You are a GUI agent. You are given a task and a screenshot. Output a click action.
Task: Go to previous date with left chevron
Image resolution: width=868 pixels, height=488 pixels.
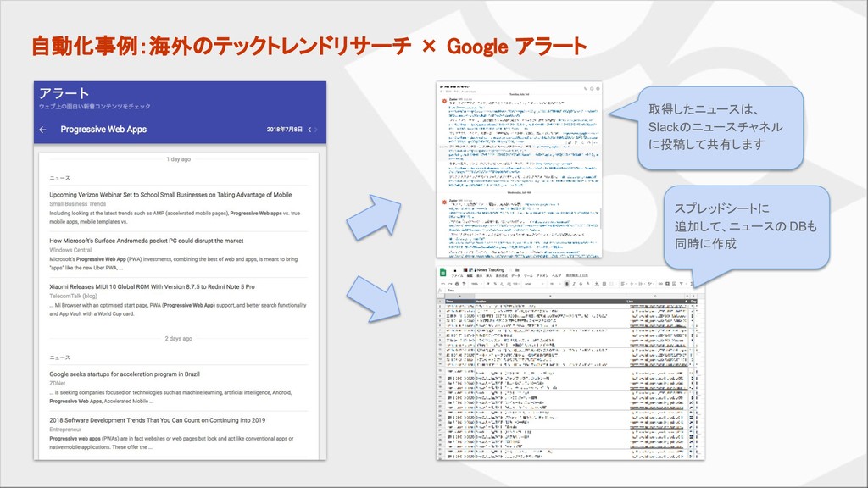pyautogui.click(x=309, y=130)
